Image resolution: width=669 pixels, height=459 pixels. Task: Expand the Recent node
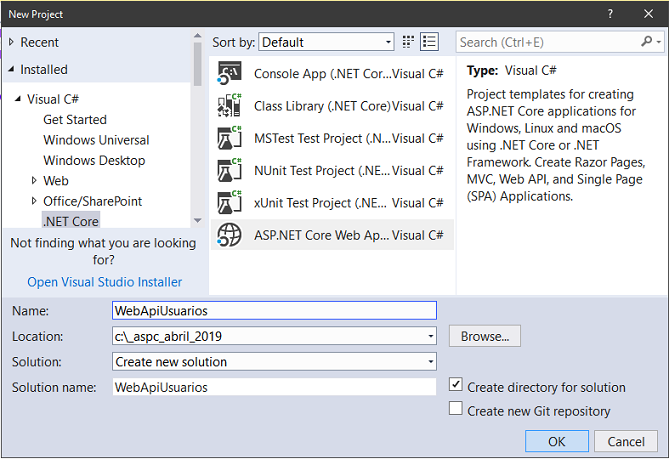point(12,42)
